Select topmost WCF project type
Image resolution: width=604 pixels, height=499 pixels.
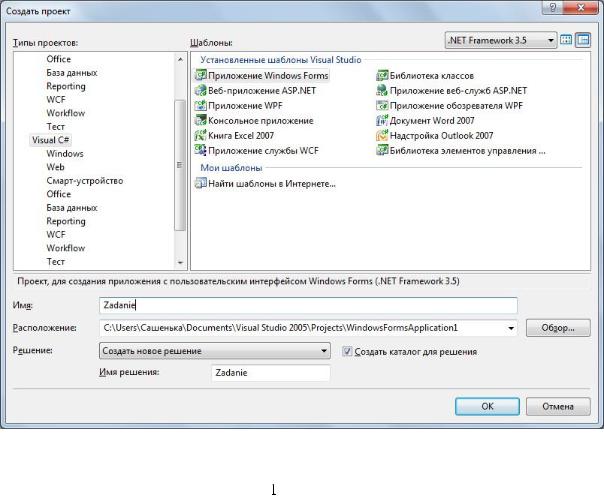(56, 99)
